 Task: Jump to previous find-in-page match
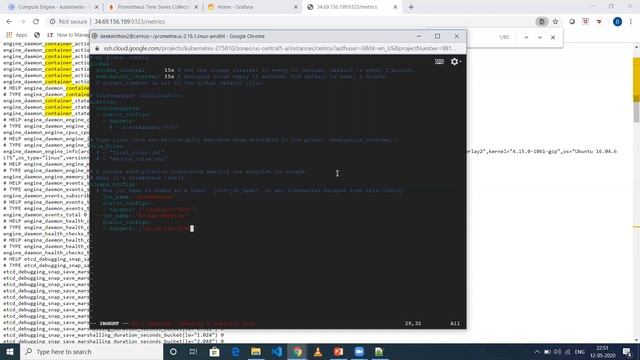point(526,37)
